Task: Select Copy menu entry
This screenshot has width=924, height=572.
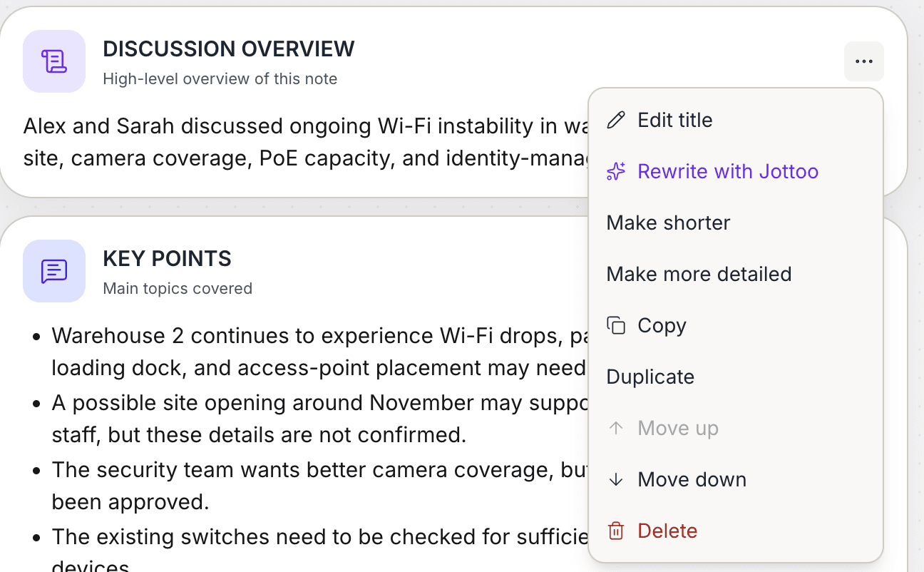Action: tap(736, 325)
